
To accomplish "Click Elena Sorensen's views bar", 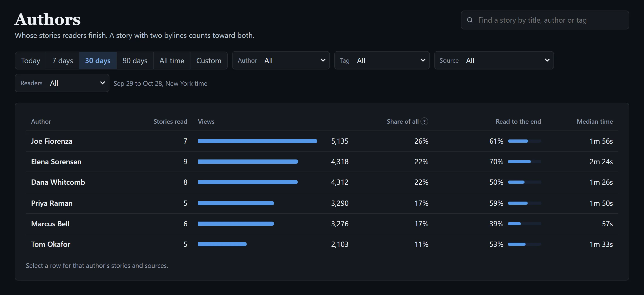I will point(248,162).
